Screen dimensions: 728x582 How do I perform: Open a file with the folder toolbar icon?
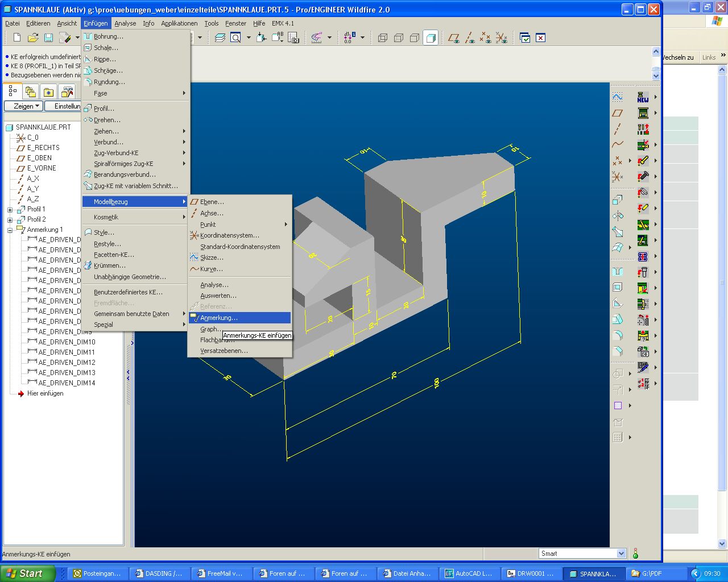[x=33, y=38]
